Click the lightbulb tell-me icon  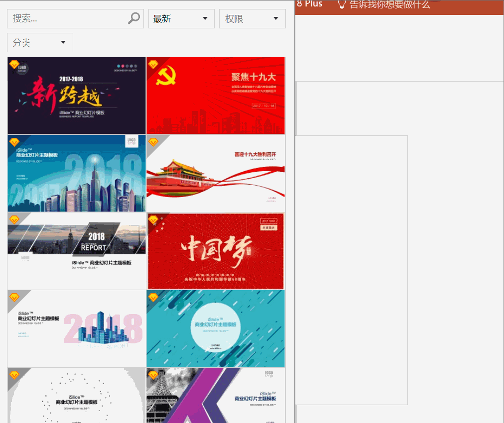point(342,4)
